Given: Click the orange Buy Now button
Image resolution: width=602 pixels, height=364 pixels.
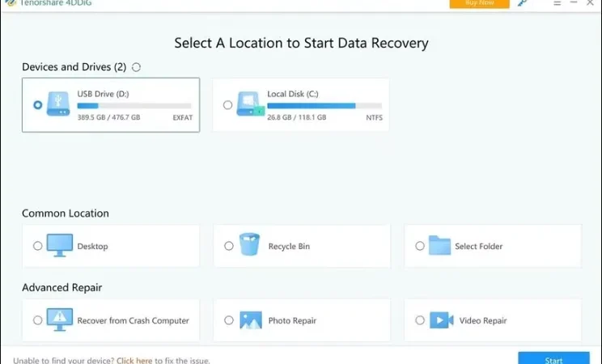Looking at the screenshot, I should pos(480,3).
